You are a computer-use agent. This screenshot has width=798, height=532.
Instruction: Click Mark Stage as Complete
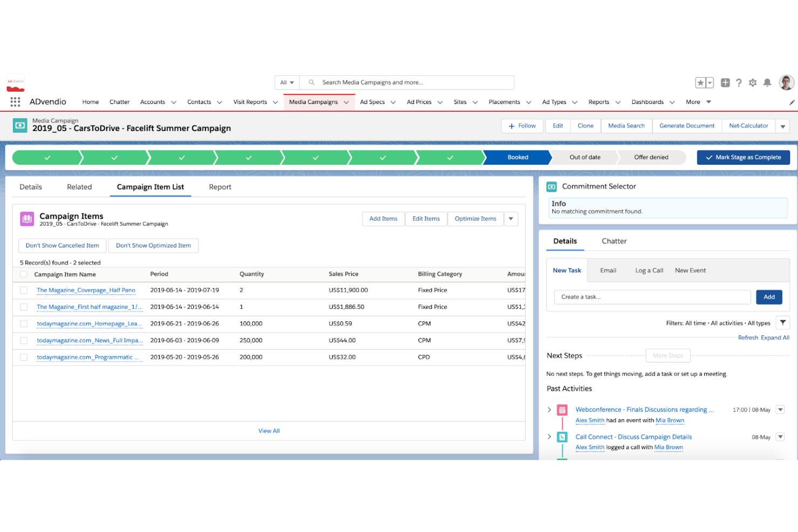point(744,157)
